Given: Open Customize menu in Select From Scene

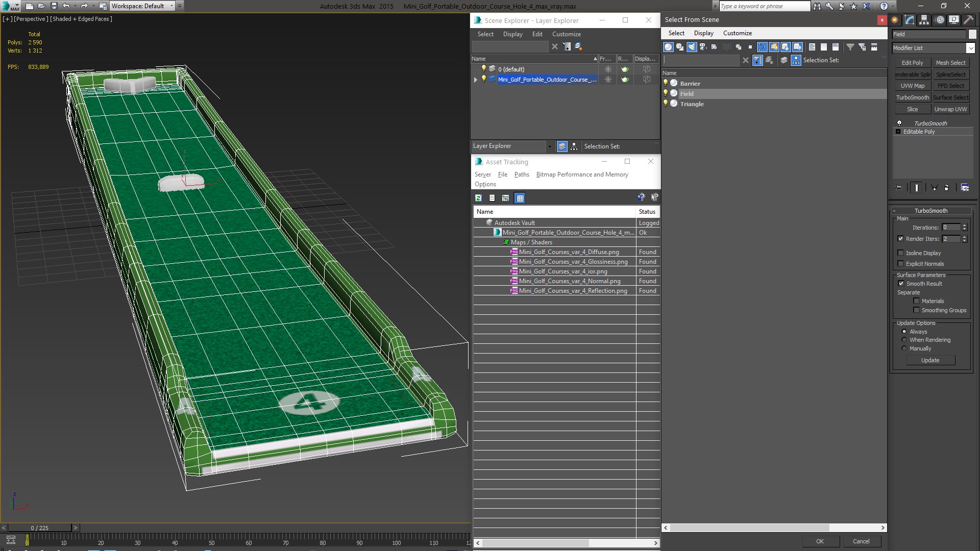Looking at the screenshot, I should [x=737, y=33].
